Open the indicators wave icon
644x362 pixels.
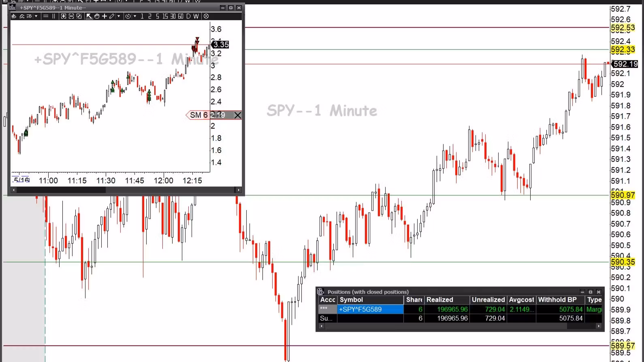coord(22,16)
